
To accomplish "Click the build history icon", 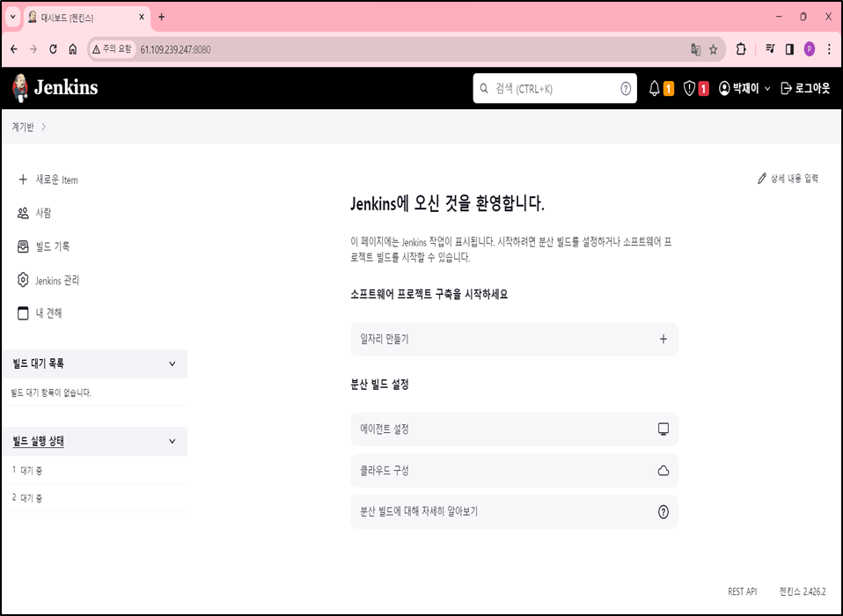I will (23, 246).
